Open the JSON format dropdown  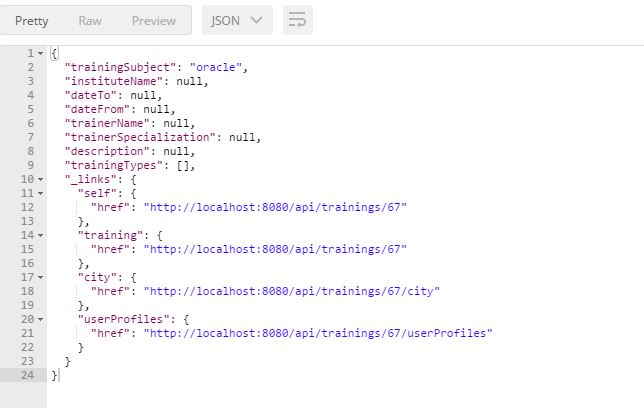[237, 20]
